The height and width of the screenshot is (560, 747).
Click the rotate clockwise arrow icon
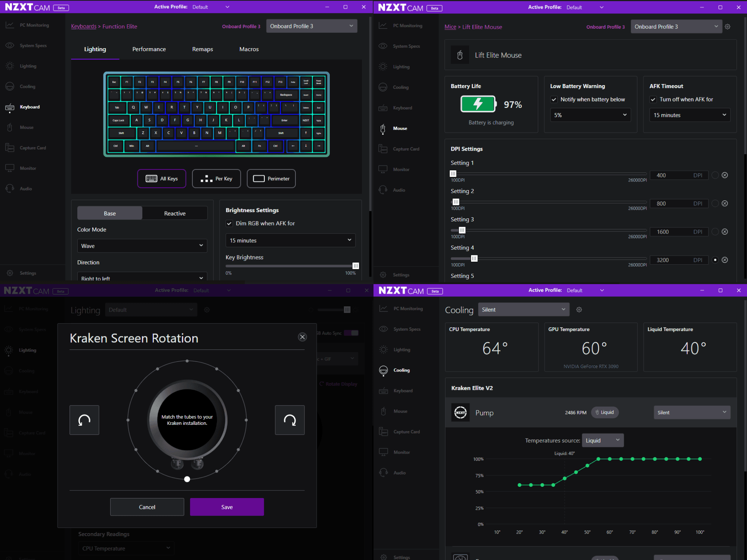coord(289,420)
